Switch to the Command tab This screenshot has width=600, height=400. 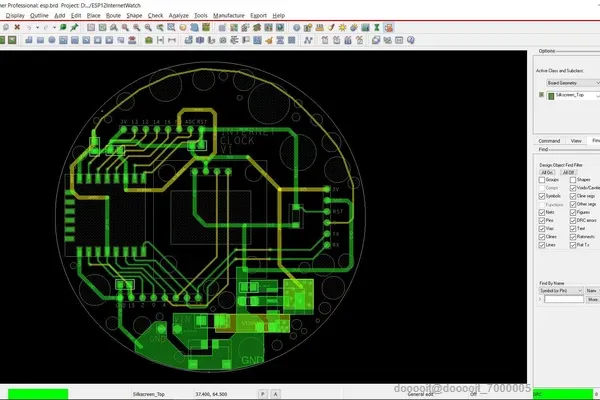coord(549,141)
